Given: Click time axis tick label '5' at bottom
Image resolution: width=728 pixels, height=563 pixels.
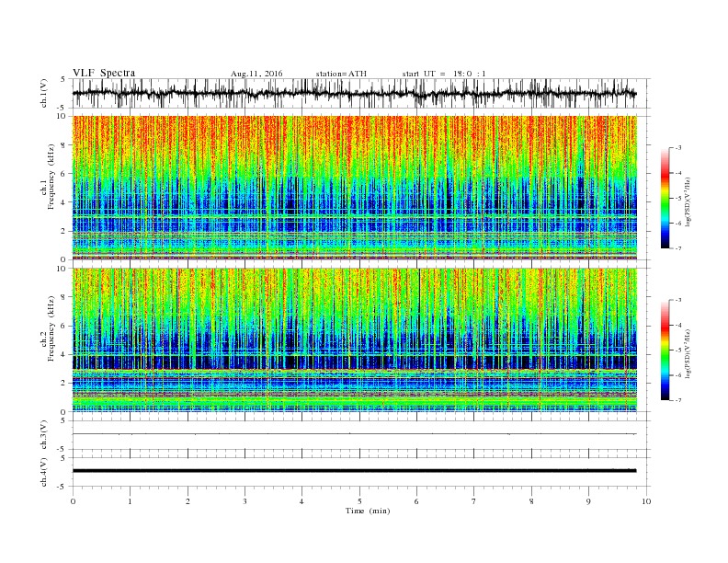Looking at the screenshot, I should click(359, 501).
